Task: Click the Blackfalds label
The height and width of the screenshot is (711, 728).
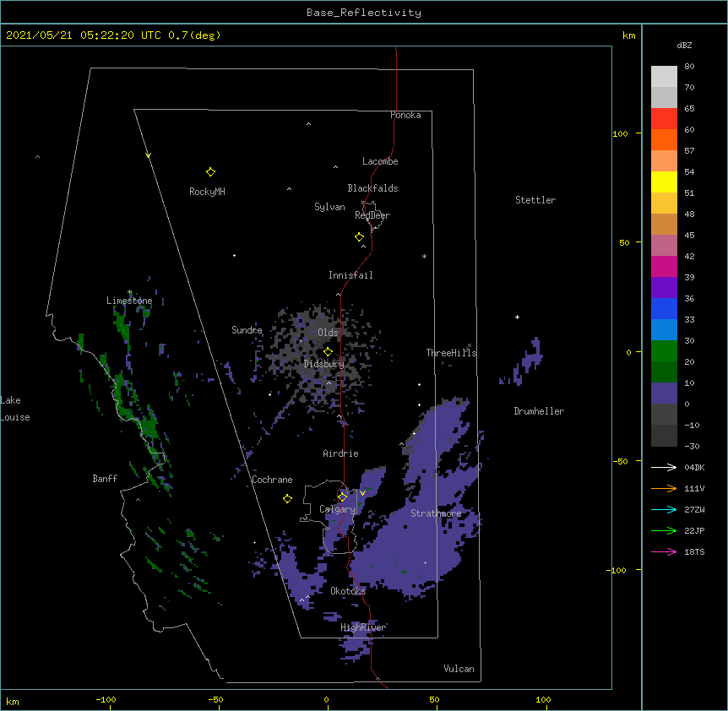Action: point(372,188)
